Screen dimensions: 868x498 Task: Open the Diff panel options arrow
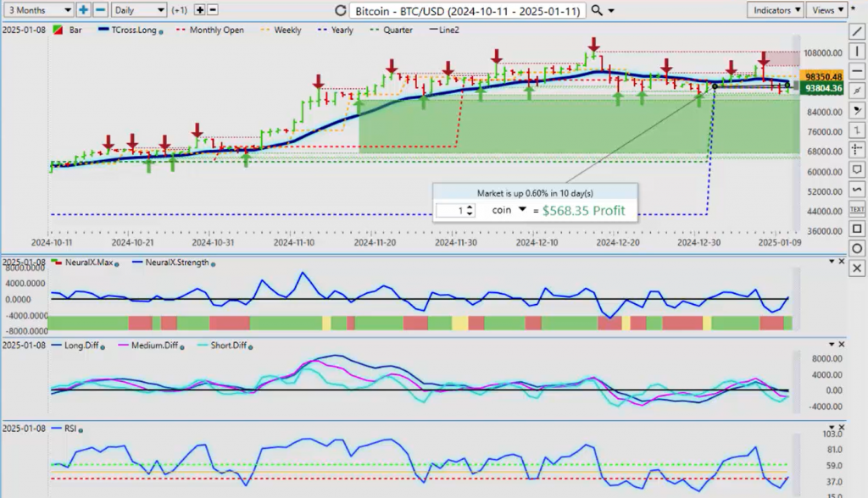click(x=832, y=344)
